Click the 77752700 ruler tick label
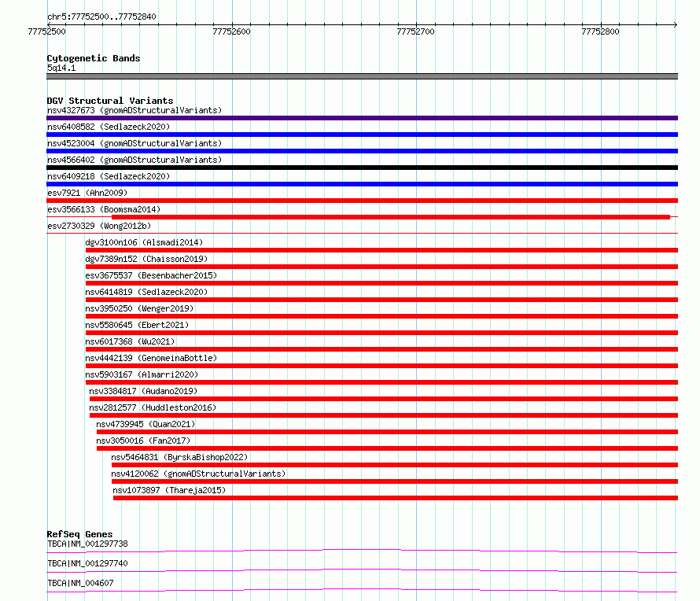 [415, 31]
